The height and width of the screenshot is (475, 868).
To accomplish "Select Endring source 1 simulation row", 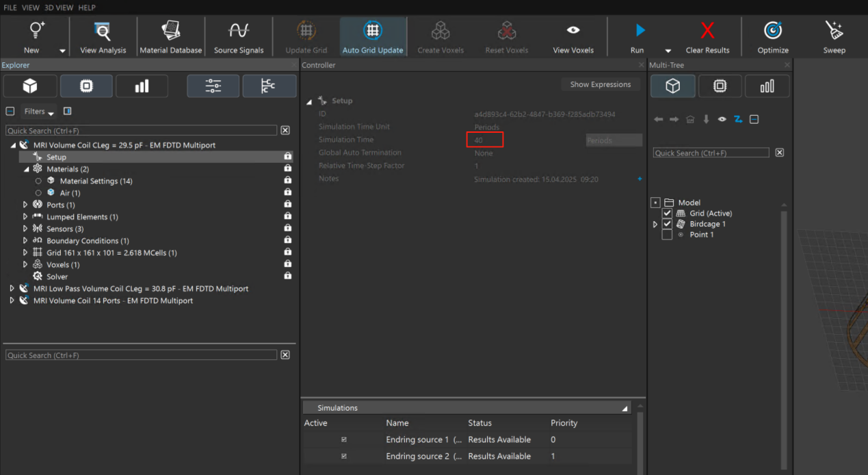I will (417, 439).
